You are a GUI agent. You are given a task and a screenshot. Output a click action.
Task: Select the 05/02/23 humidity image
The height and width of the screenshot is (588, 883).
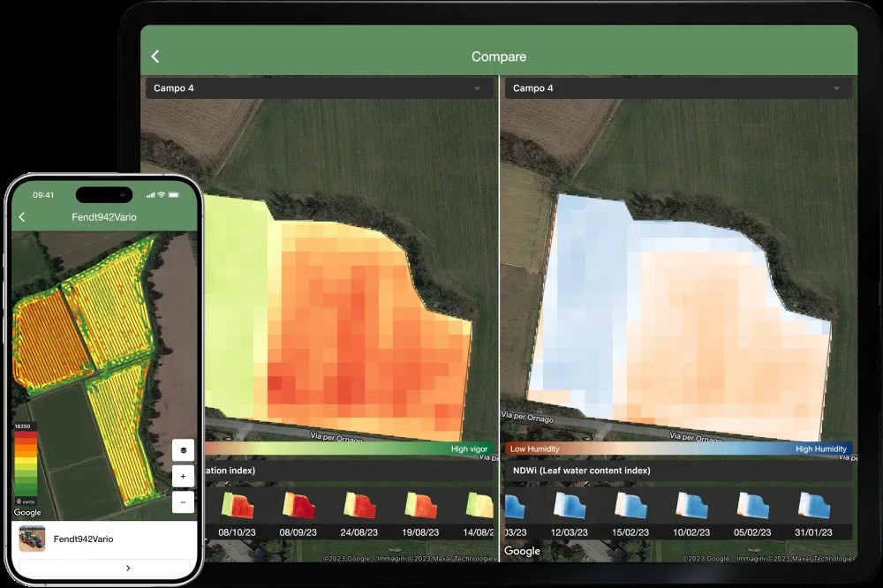(753, 506)
